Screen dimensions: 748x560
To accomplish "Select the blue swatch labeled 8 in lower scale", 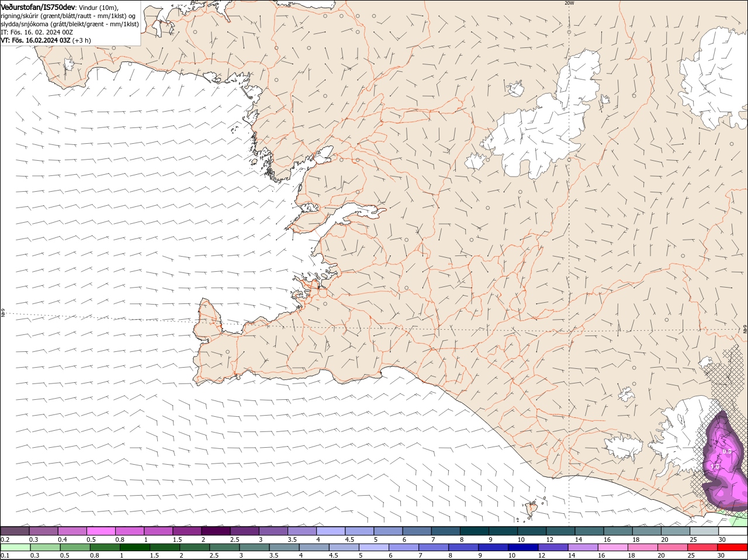I will (464, 548).
